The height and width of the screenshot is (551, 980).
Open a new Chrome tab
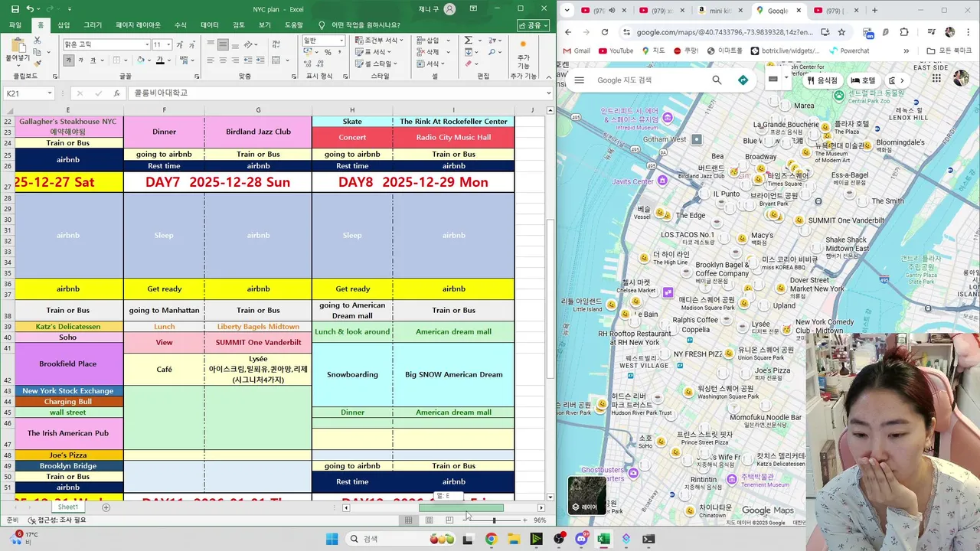click(x=875, y=10)
